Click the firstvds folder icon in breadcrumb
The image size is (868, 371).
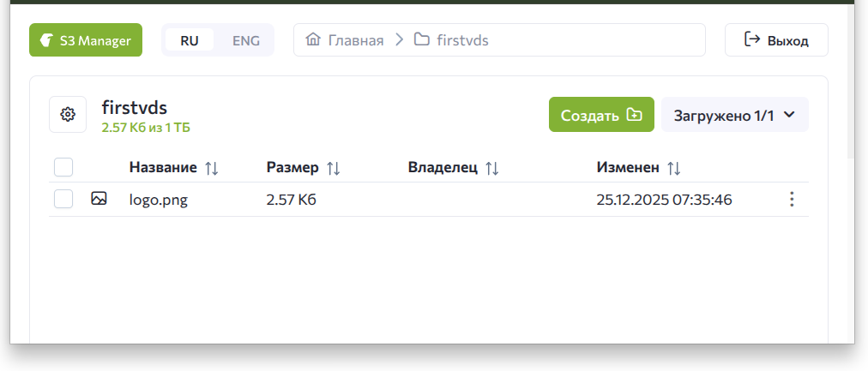click(421, 39)
